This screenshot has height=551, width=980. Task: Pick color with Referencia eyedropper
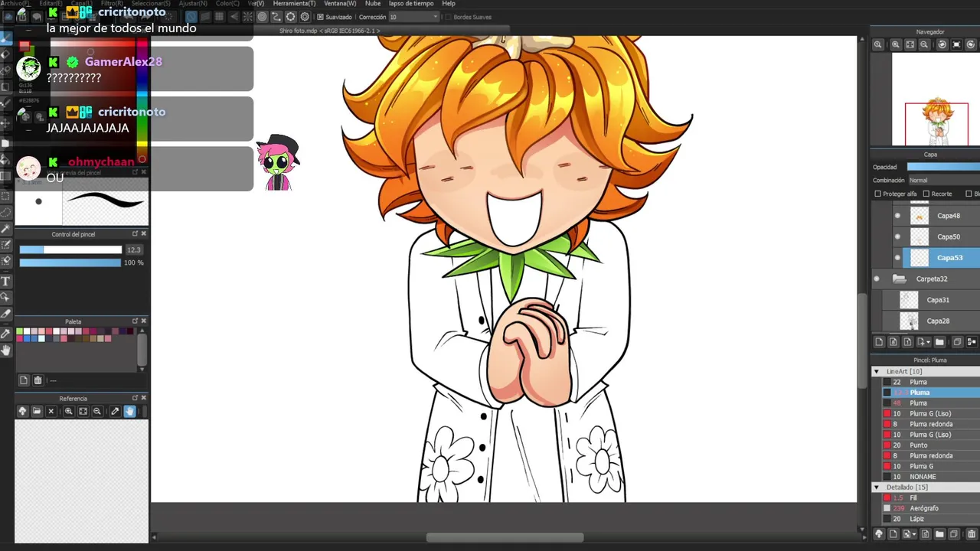pyautogui.click(x=115, y=412)
